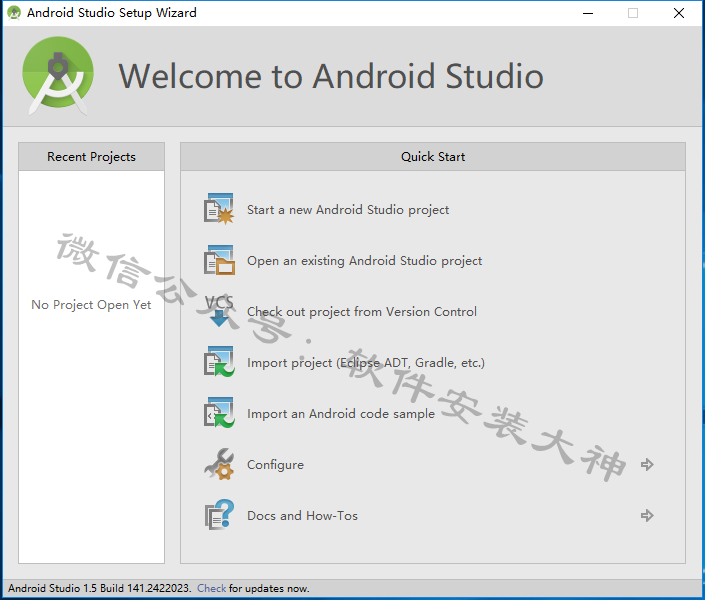Check out project from Version Control
The width and height of the screenshot is (705, 600).
[361, 312]
